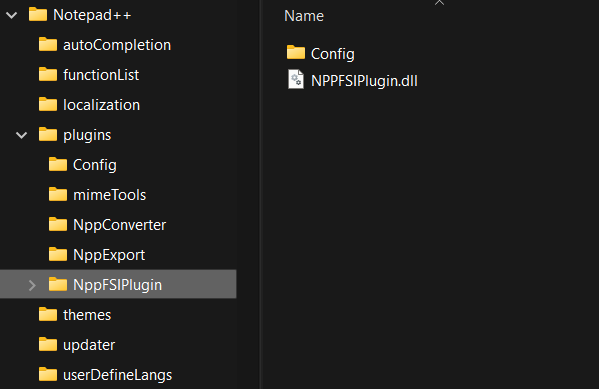Select updater in the navigation tree
This screenshot has height=389, width=599.
[x=89, y=345]
